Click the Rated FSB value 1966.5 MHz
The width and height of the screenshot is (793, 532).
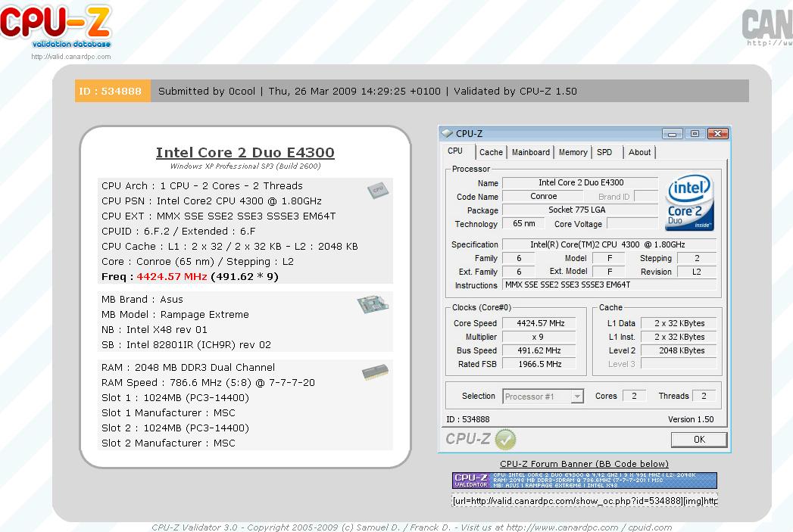coord(539,364)
